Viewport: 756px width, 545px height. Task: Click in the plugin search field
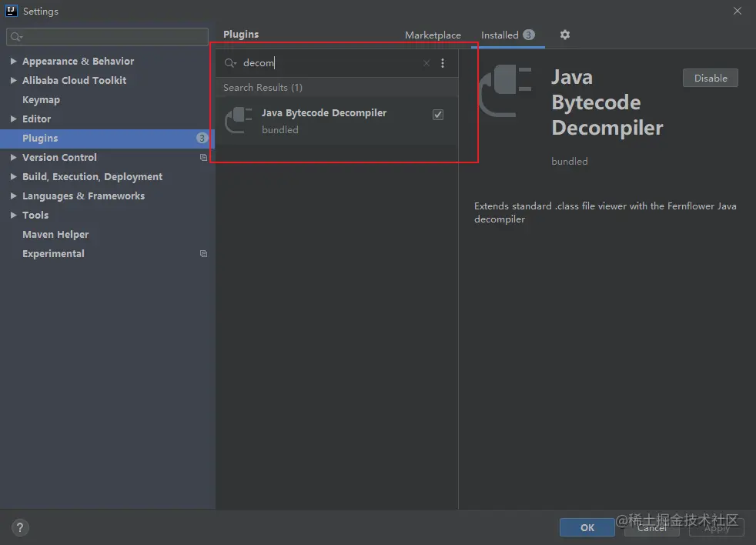coord(331,63)
